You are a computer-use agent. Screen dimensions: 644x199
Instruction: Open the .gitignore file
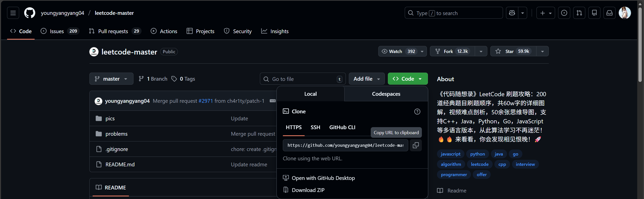117,149
